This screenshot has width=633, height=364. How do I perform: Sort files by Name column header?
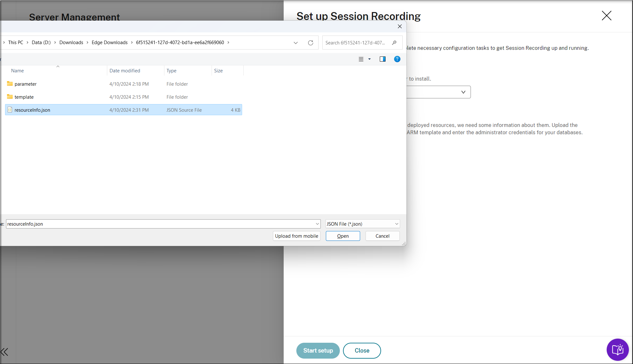pyautogui.click(x=17, y=70)
